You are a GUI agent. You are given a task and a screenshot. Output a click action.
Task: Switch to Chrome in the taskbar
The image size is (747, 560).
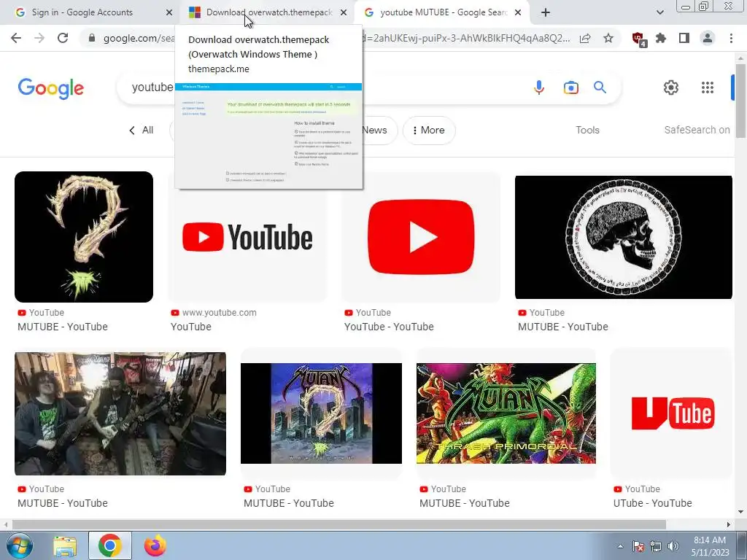(110, 545)
